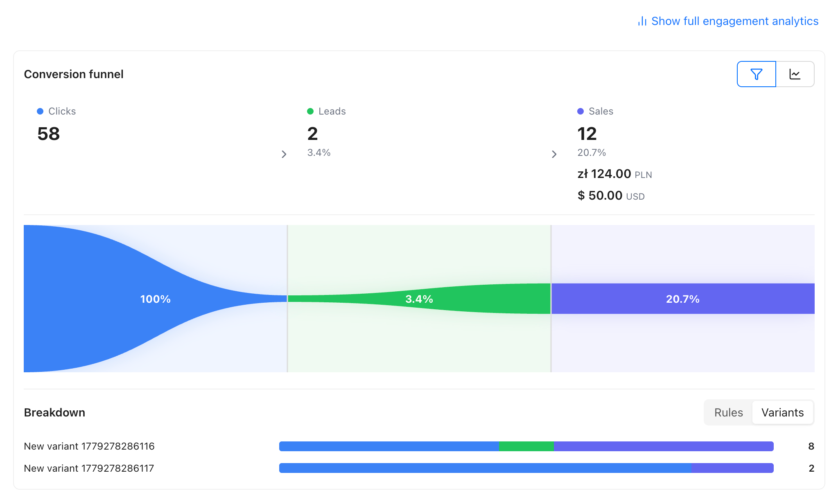This screenshot has width=838, height=504.
Task: Click the blue Clicks legend dot
Action: (x=40, y=111)
